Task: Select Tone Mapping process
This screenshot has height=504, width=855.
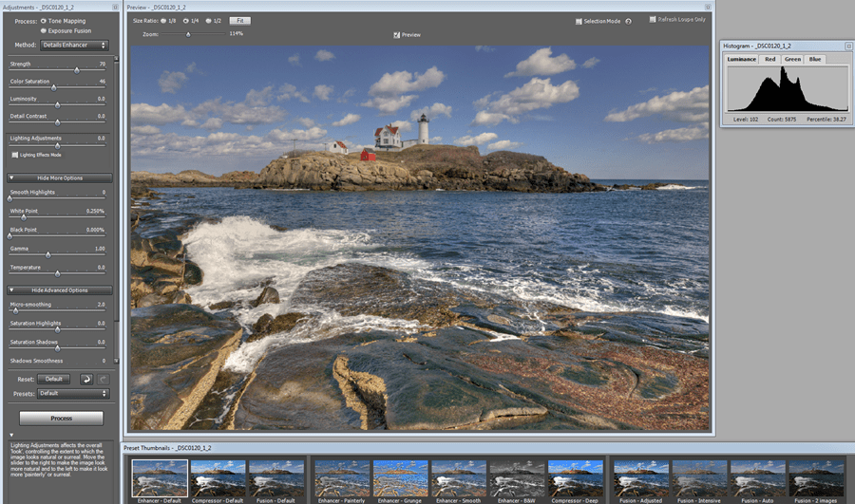Action: [43, 21]
